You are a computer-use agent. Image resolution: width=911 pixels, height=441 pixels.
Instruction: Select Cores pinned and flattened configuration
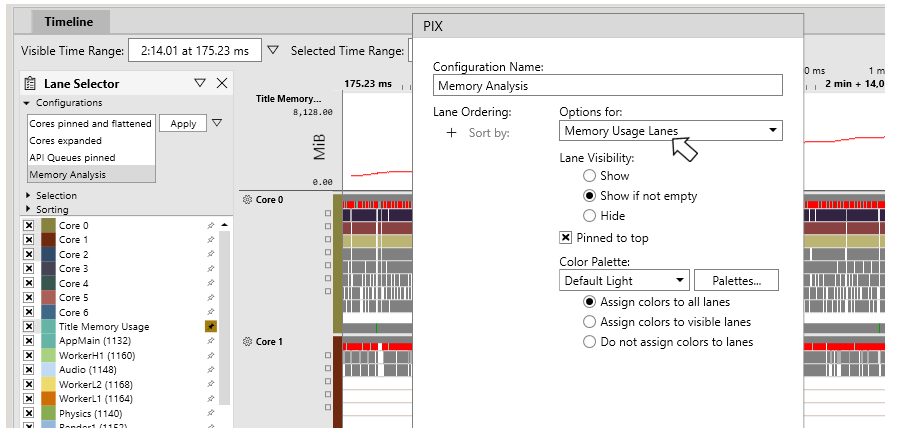(91, 124)
